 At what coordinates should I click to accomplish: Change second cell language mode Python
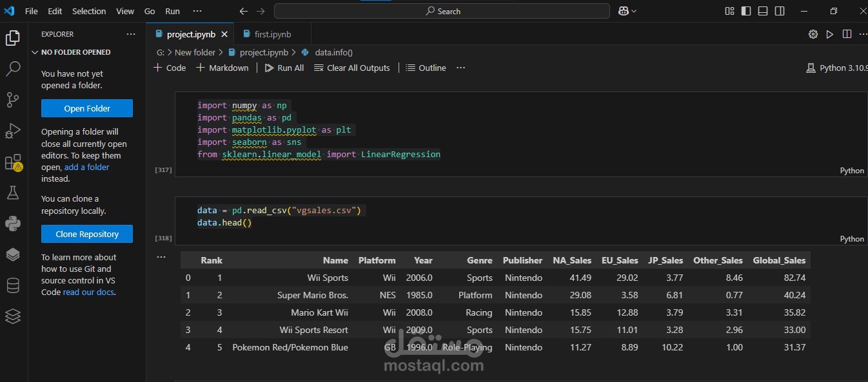[x=852, y=239]
